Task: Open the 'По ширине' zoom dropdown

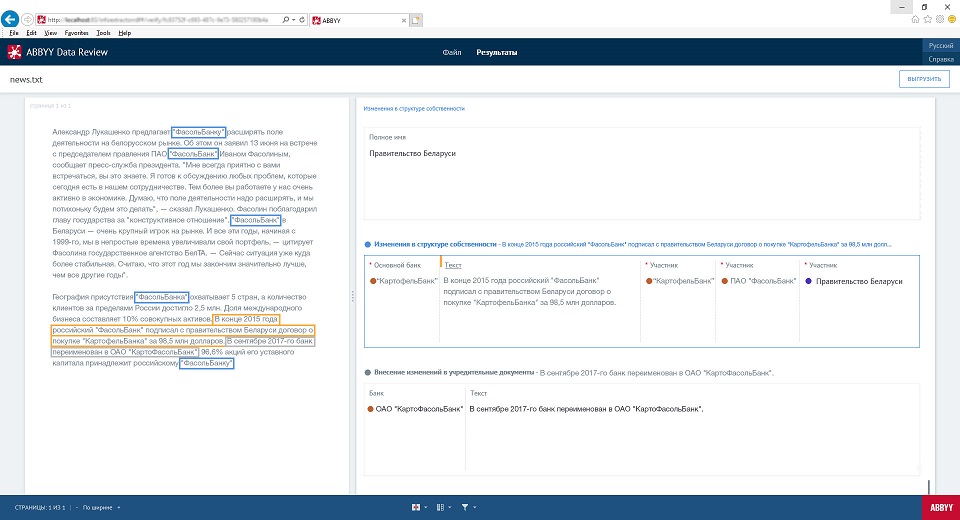Action: (102, 508)
